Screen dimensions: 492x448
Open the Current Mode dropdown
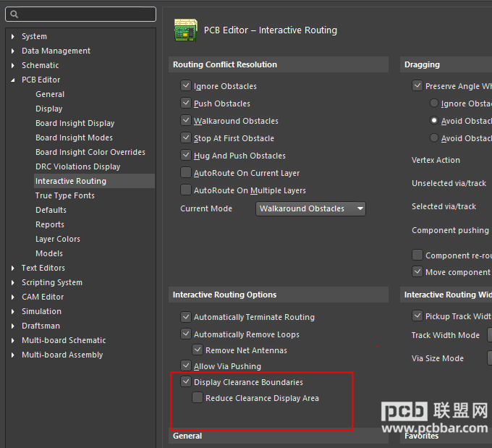(x=310, y=208)
